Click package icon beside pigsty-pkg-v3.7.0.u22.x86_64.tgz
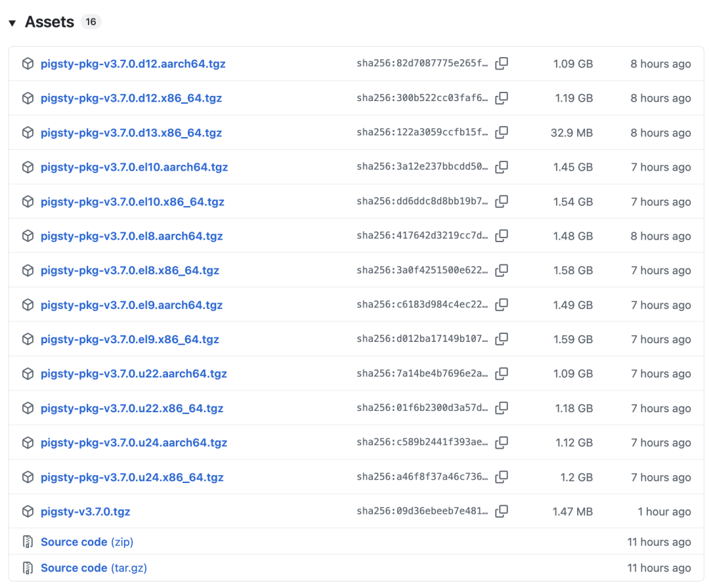 [x=28, y=408]
